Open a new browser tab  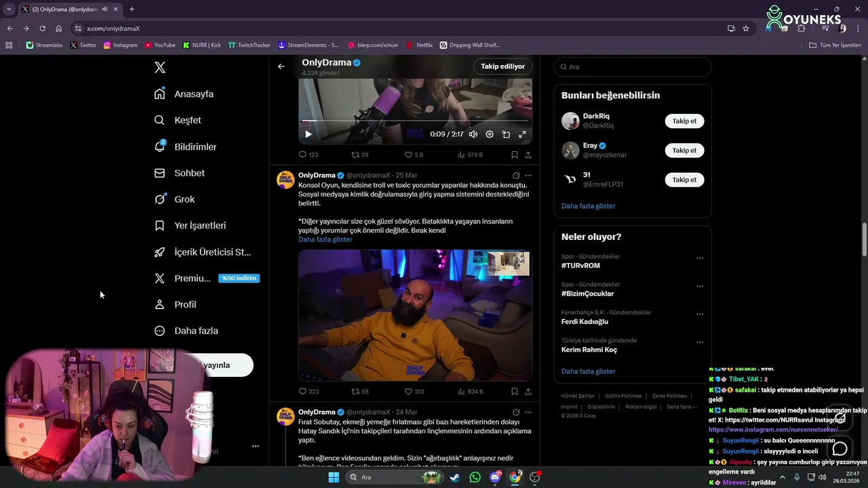pos(132,9)
